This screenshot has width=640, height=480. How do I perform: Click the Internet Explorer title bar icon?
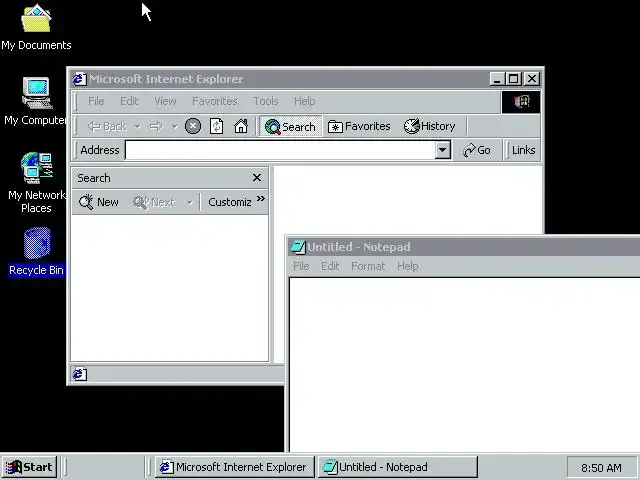click(80, 79)
